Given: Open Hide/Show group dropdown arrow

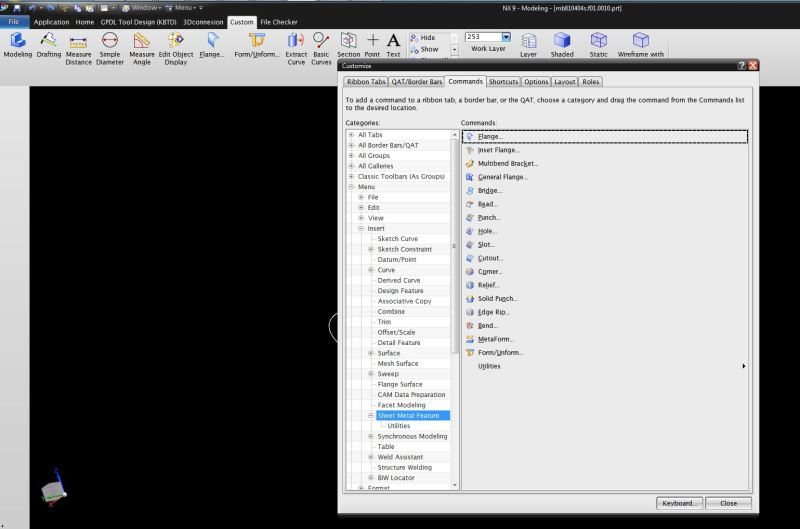Looking at the screenshot, I should 454,49.
